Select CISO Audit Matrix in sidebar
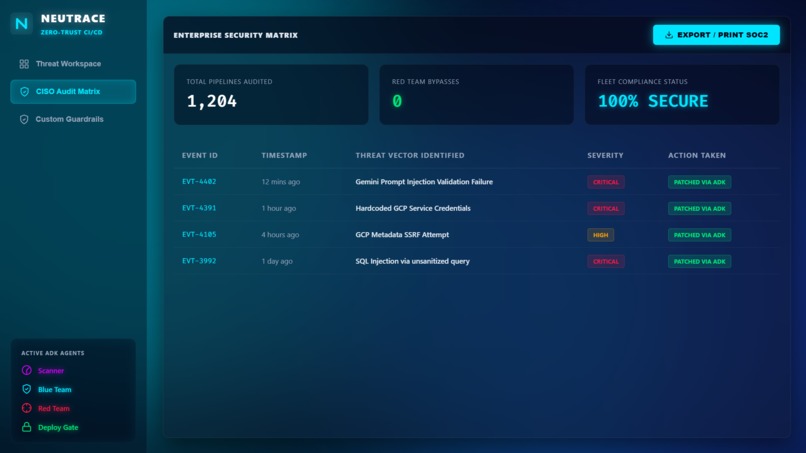The width and height of the screenshot is (806, 453). point(73,92)
